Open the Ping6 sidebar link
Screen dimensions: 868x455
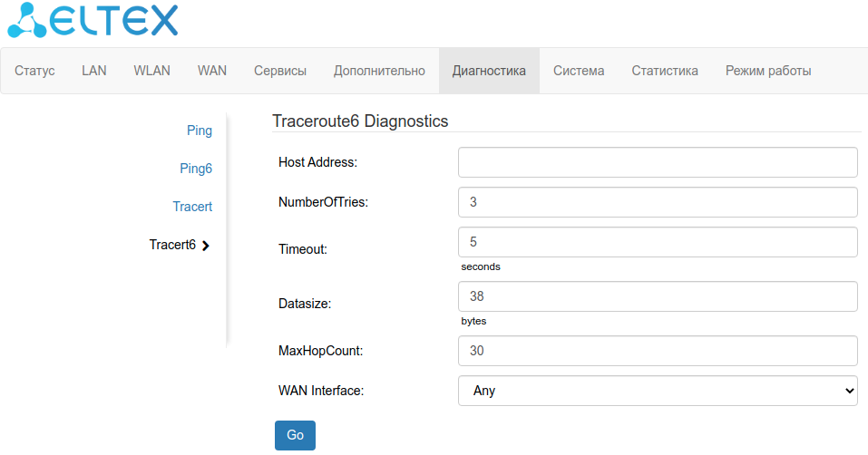pyautogui.click(x=196, y=169)
